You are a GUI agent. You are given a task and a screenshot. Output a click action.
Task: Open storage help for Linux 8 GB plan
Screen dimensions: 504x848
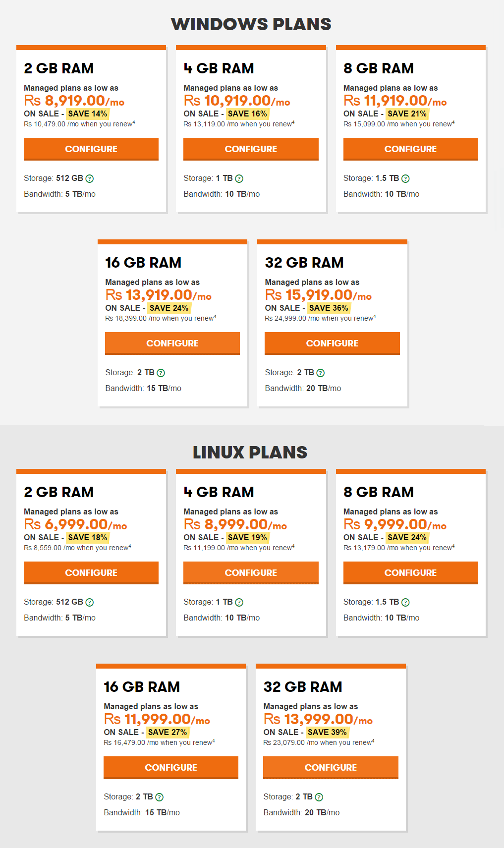(405, 602)
